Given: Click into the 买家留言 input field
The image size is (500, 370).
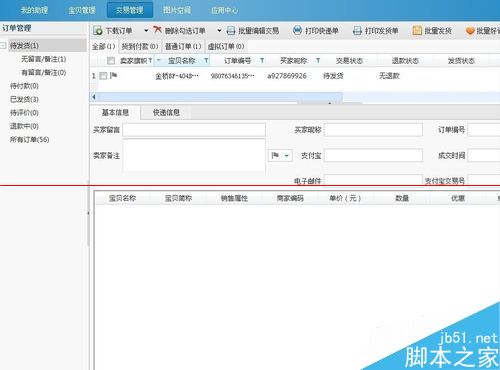Looking at the screenshot, I should (x=194, y=130).
